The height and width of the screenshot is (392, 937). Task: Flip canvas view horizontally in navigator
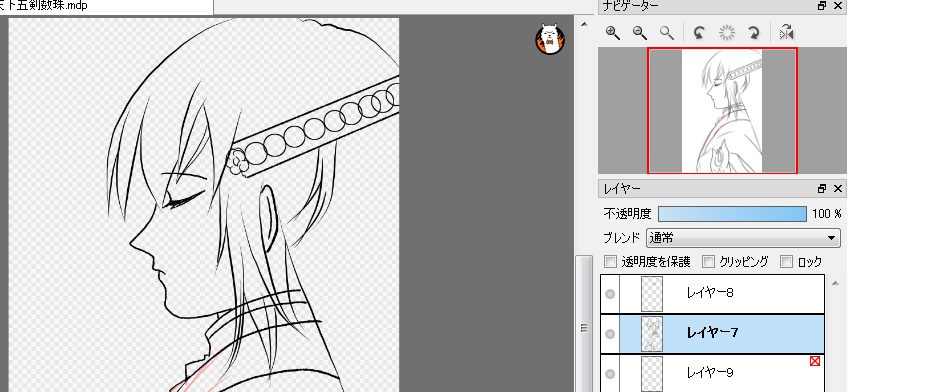786,32
